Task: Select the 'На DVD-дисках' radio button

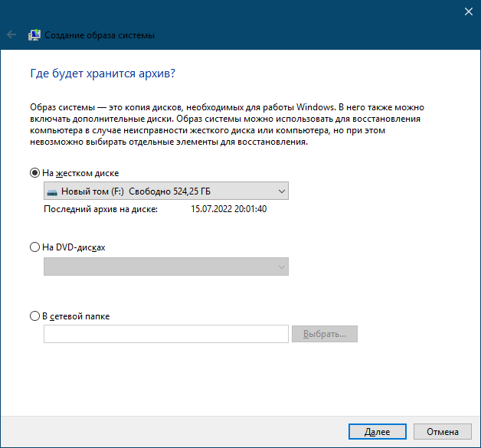Action: (34, 247)
